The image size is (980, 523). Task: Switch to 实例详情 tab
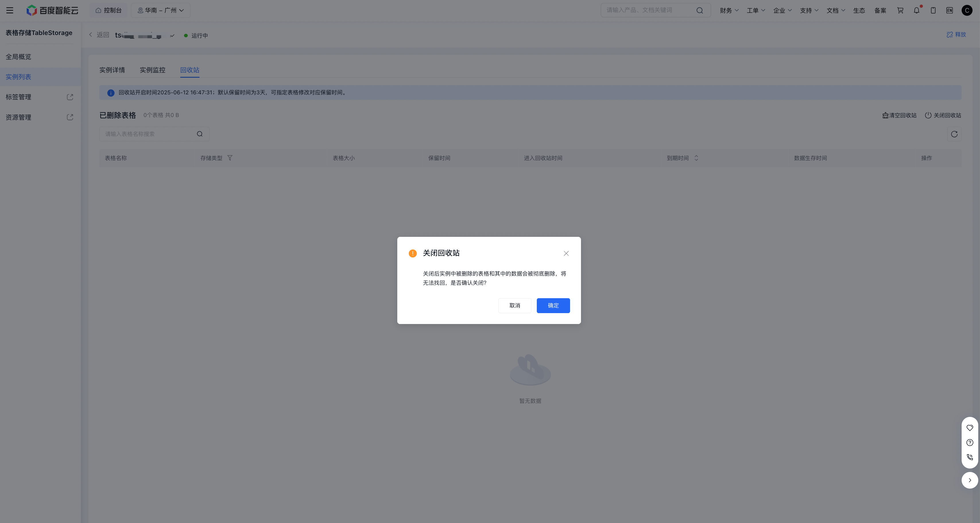tap(112, 70)
